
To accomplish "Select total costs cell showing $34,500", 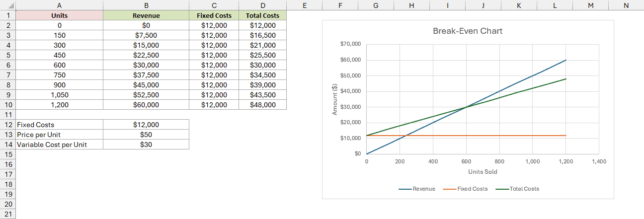I will (x=262, y=75).
